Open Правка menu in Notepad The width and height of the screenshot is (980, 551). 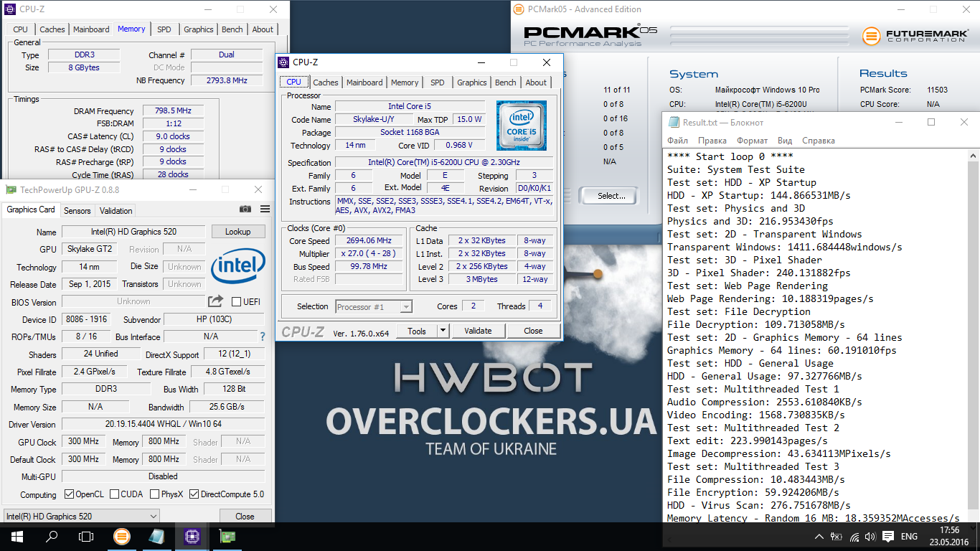pos(712,141)
